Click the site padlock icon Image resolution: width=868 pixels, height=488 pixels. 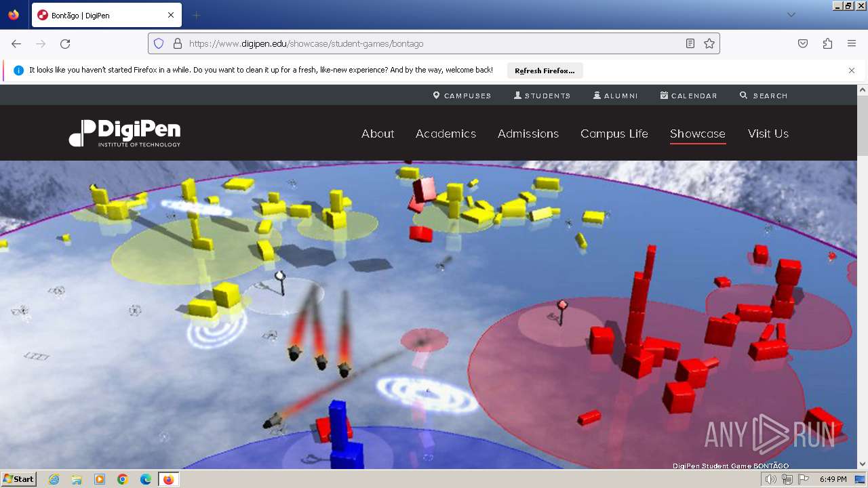coord(178,43)
